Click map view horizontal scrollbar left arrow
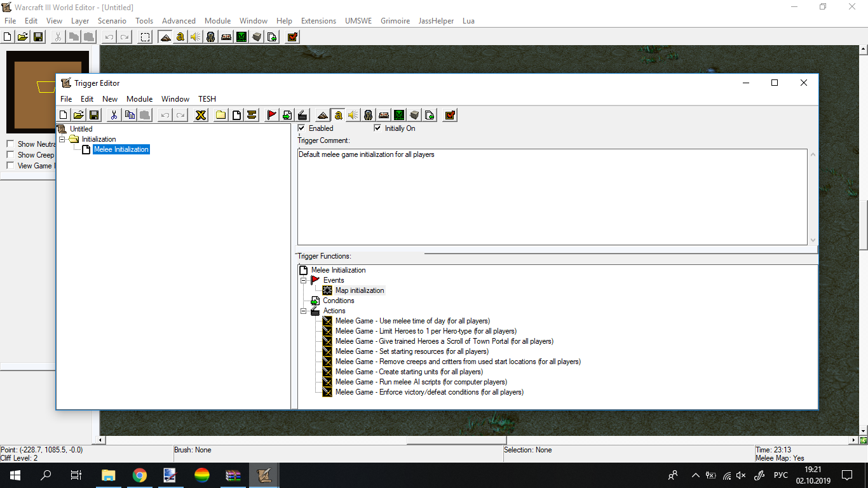This screenshot has width=868, height=488. 100,440
